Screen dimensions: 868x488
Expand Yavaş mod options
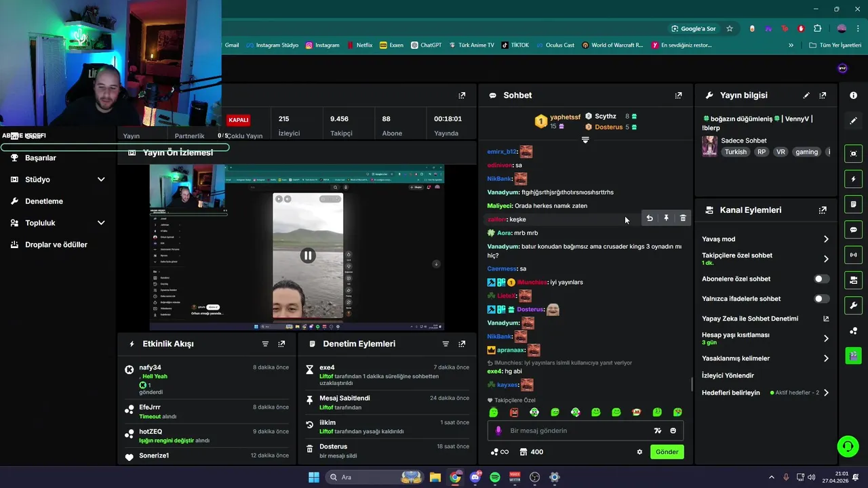pos(826,239)
